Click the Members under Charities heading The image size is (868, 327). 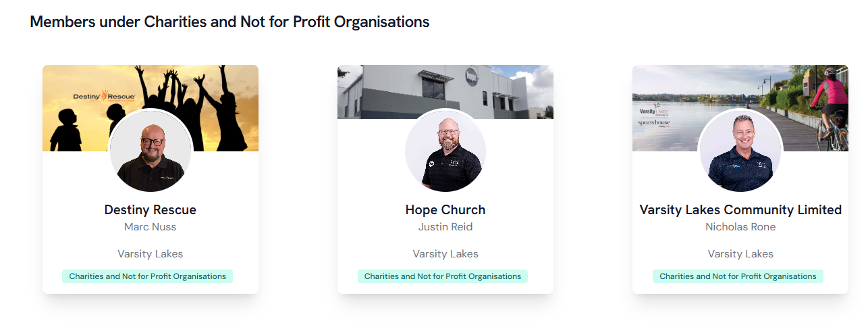point(229,22)
